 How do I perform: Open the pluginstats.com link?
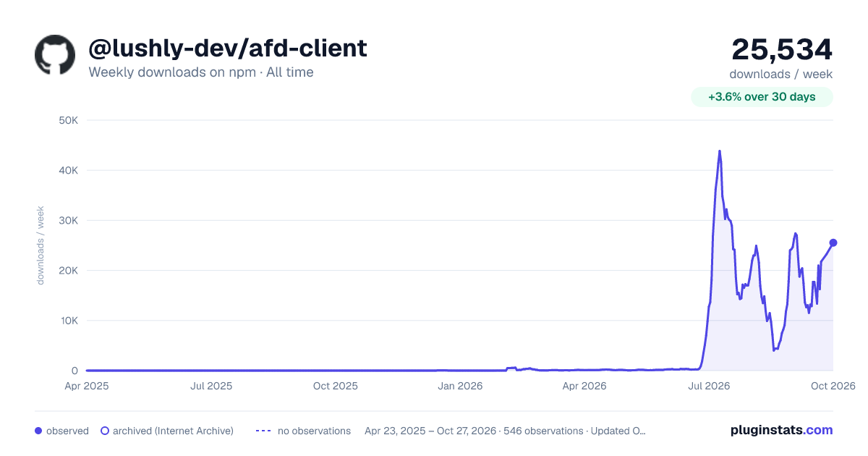[782, 430]
